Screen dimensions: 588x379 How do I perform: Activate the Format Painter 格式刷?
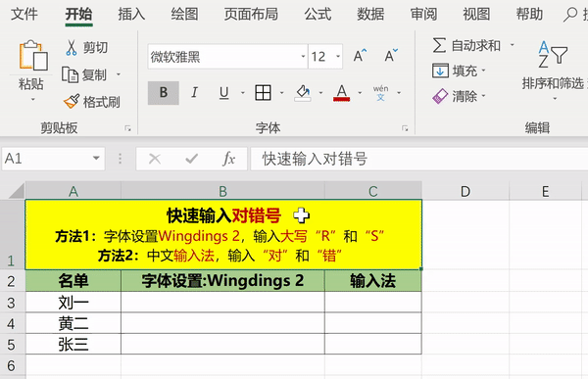point(91,102)
